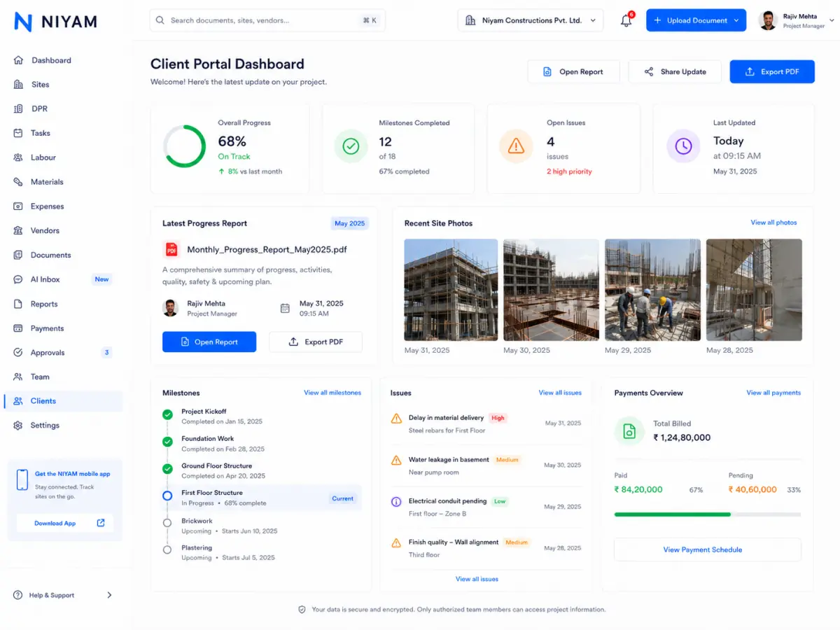Expand the Help & Support chevron

coord(109,595)
